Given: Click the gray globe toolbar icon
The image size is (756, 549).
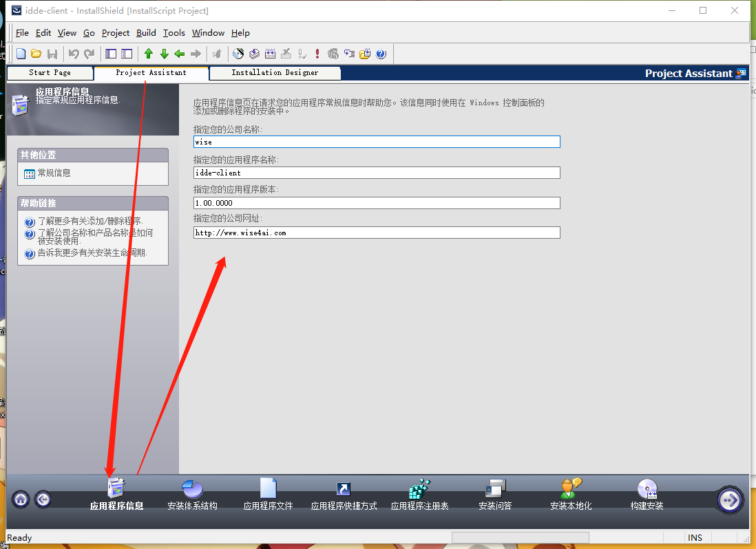Looking at the screenshot, I should point(333,54).
